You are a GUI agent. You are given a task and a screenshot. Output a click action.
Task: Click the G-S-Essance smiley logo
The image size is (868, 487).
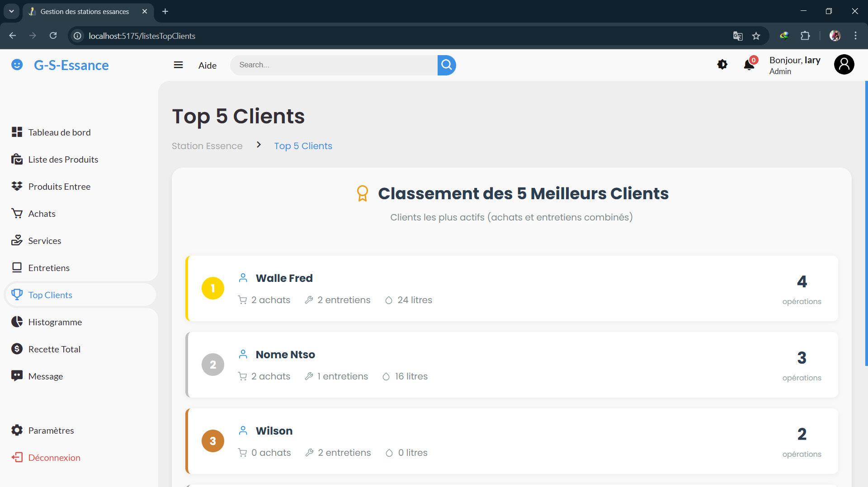(17, 65)
